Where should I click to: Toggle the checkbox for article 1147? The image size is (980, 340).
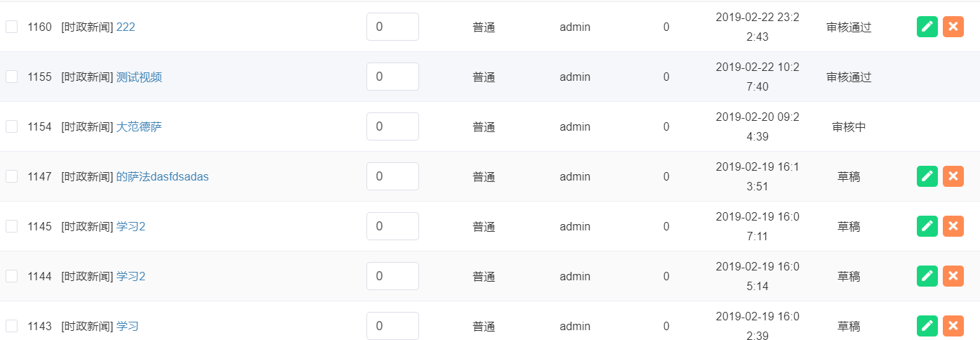(12, 176)
